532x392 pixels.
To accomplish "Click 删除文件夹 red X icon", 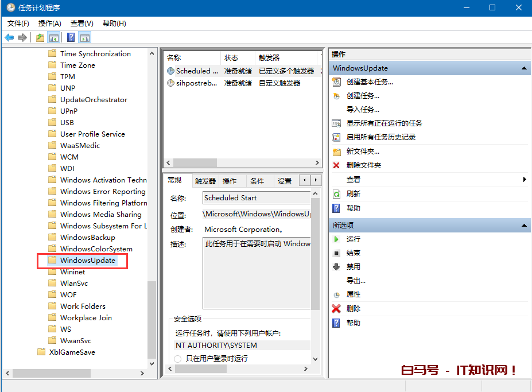I will 336,165.
